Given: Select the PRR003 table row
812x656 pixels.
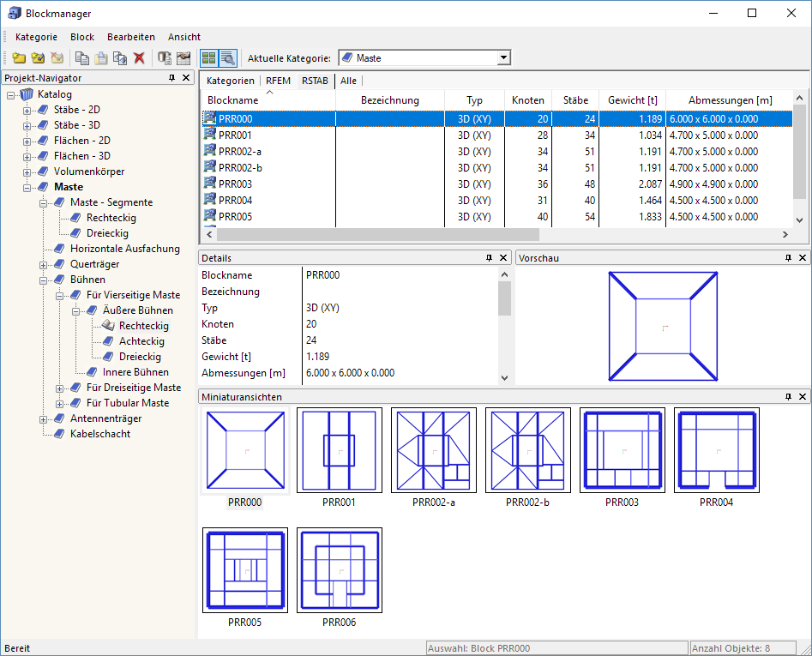Looking at the screenshot, I should (x=496, y=184).
